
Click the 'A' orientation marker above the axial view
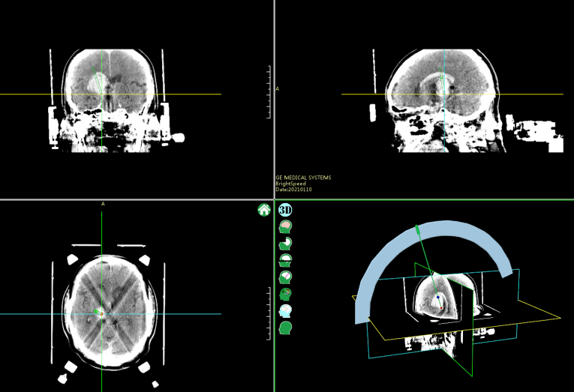tap(103, 204)
